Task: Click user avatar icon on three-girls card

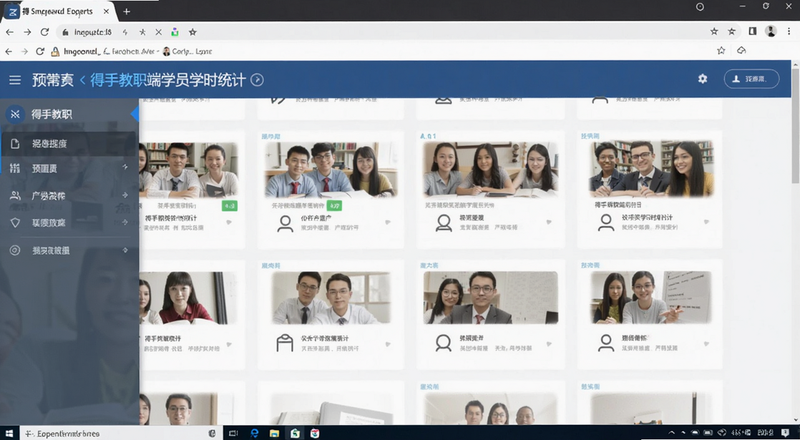Action: click(x=444, y=223)
